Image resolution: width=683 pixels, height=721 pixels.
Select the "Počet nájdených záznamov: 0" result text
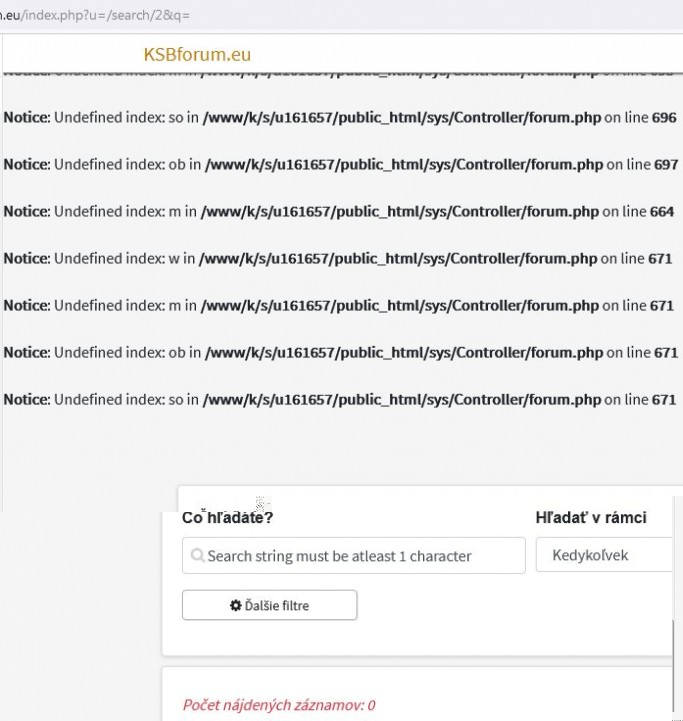point(279,705)
